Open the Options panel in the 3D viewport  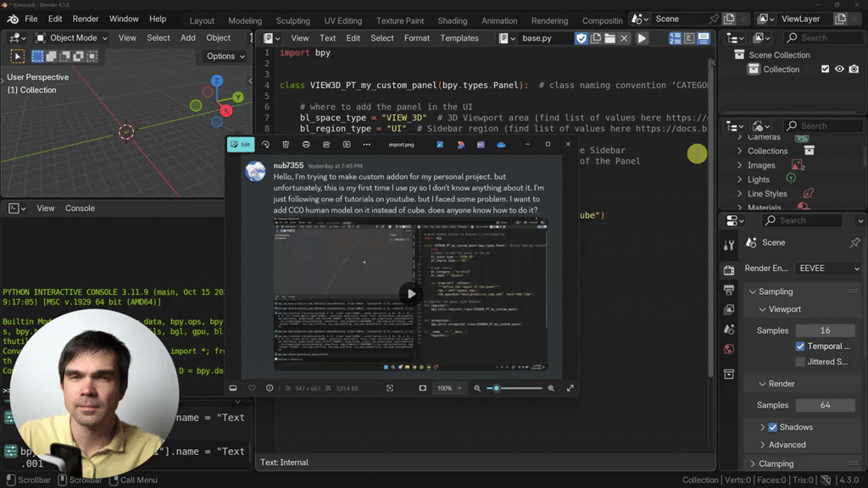click(222, 56)
